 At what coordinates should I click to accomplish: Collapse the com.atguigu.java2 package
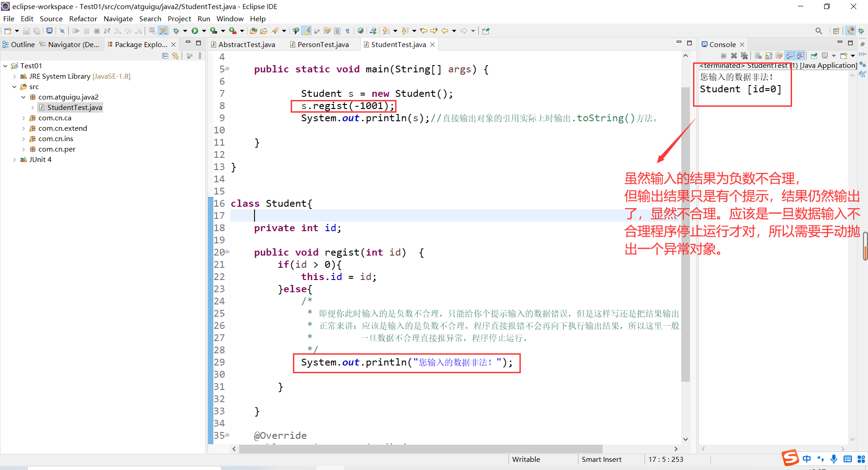(24, 97)
